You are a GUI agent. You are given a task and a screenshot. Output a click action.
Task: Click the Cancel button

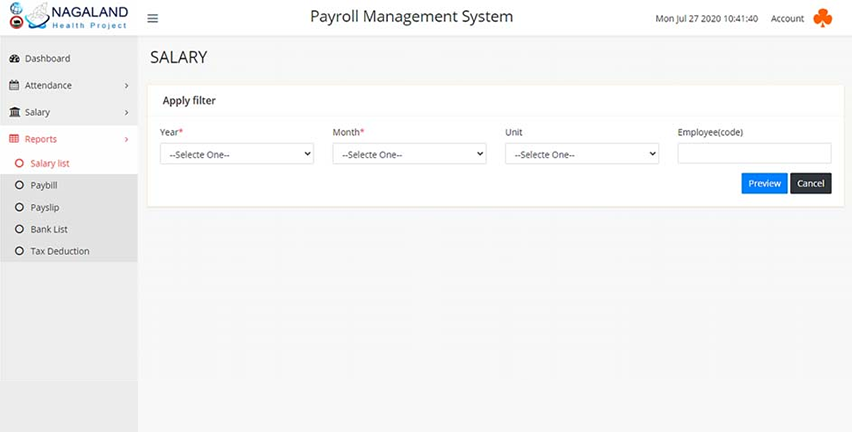(x=810, y=183)
